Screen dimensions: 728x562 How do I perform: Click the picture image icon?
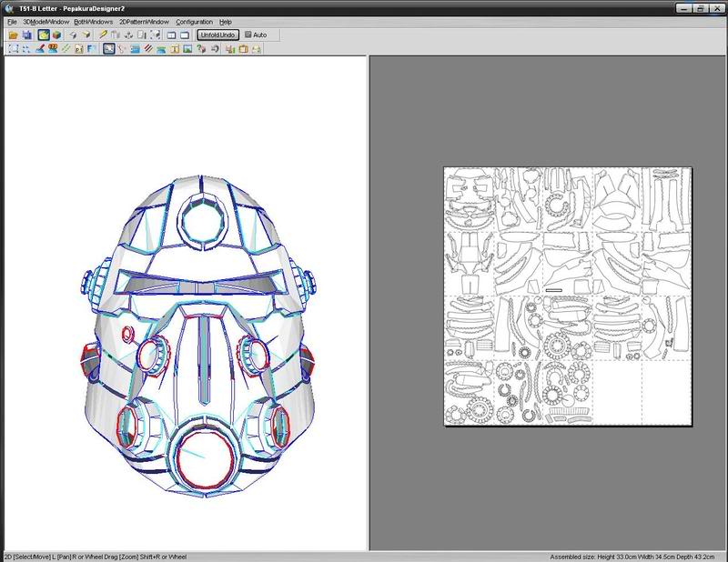coord(187,49)
